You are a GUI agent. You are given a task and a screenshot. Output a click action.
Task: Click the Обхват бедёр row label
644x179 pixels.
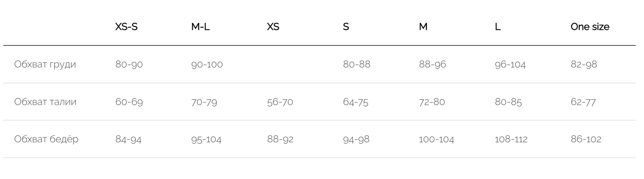pyautogui.click(x=46, y=139)
